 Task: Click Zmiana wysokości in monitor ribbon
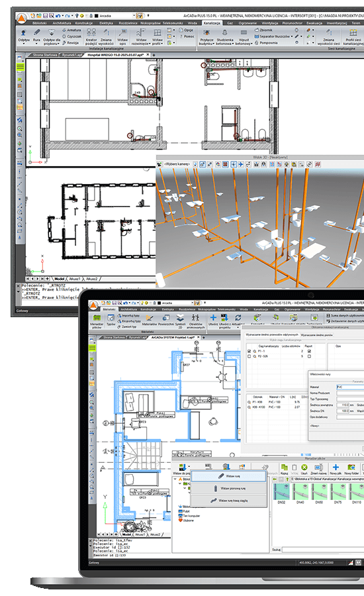point(106,37)
